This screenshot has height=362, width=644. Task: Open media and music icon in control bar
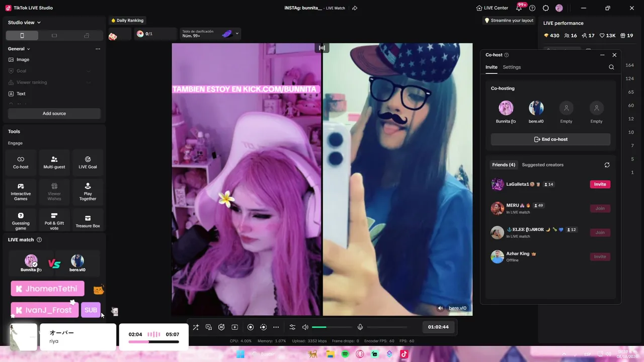click(209, 327)
